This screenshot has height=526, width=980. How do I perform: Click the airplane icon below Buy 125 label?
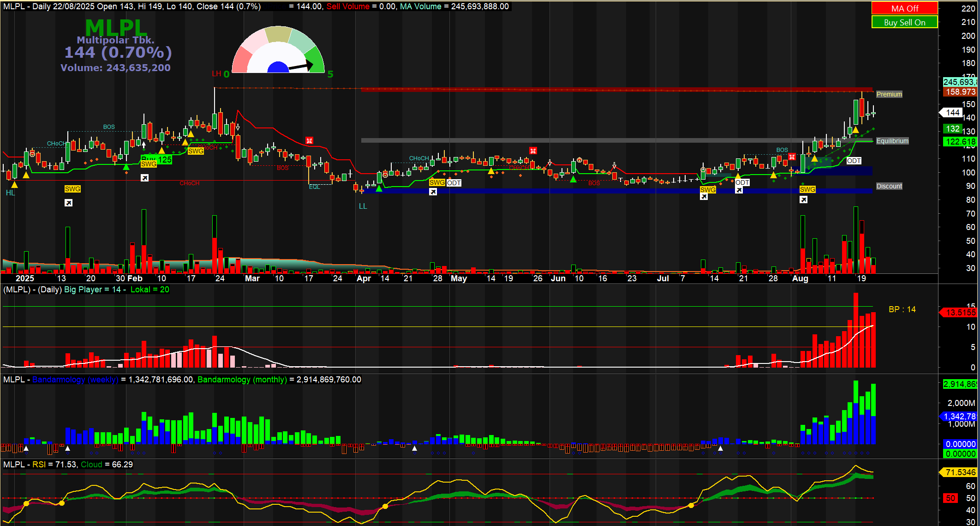[145, 178]
